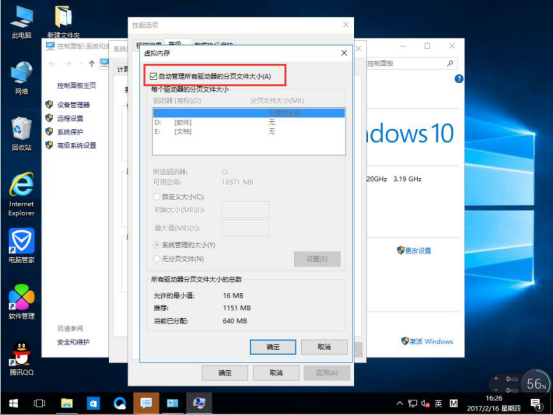
Task: Click the muted volume tray icon
Action: click(425, 403)
